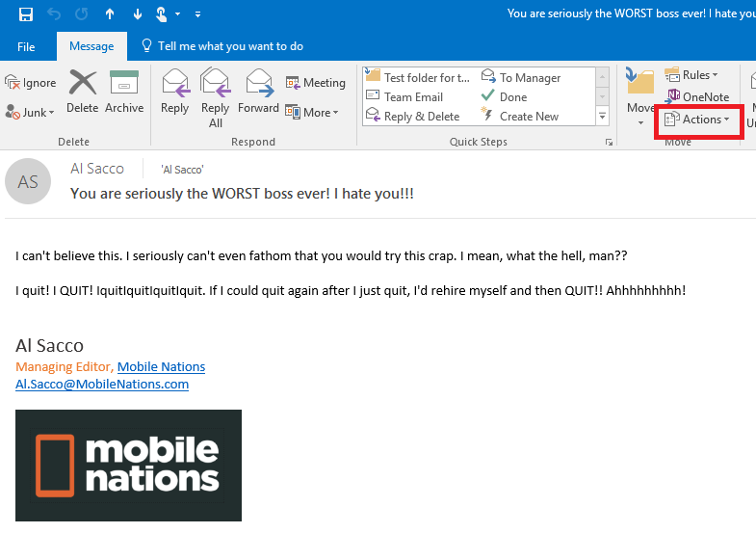
Task: Reply to the sender
Action: coord(174,92)
